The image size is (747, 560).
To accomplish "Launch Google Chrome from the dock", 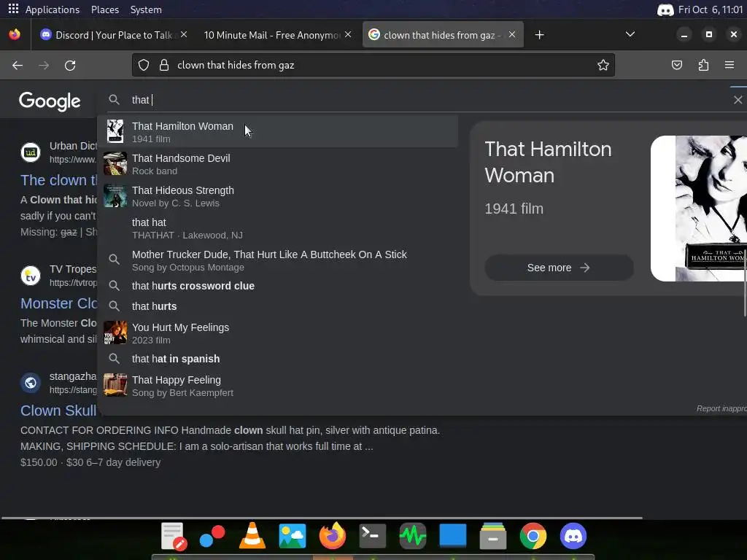I will 533,536.
